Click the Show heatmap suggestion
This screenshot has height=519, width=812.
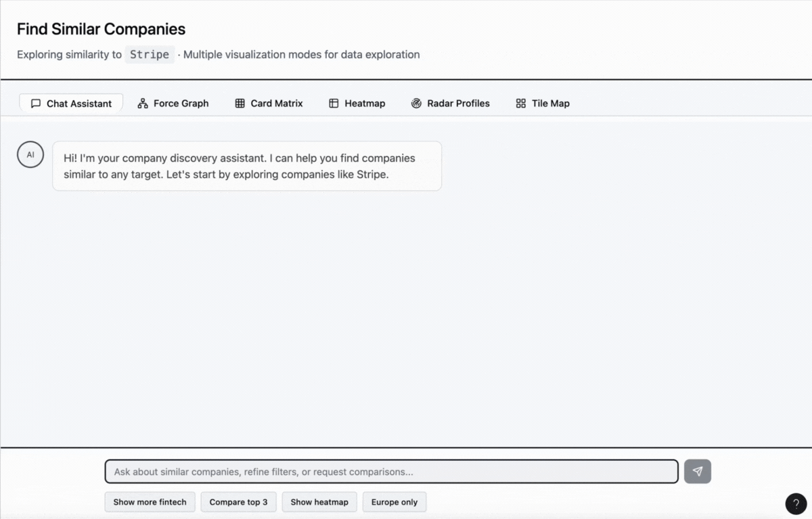(x=319, y=502)
